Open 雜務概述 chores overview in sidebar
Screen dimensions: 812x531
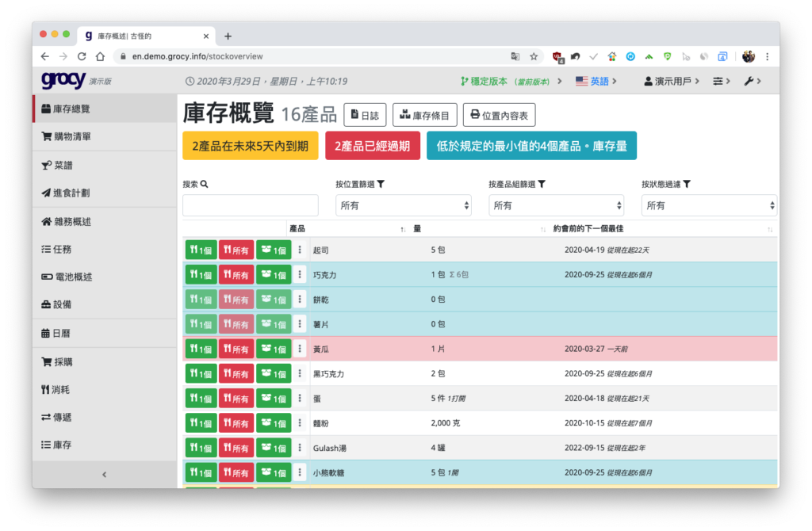105,221
